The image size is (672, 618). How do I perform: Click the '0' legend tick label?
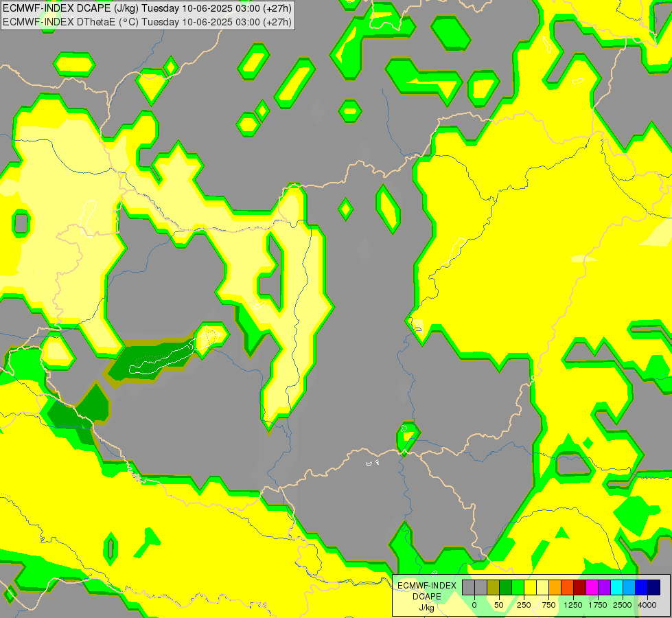474,605
